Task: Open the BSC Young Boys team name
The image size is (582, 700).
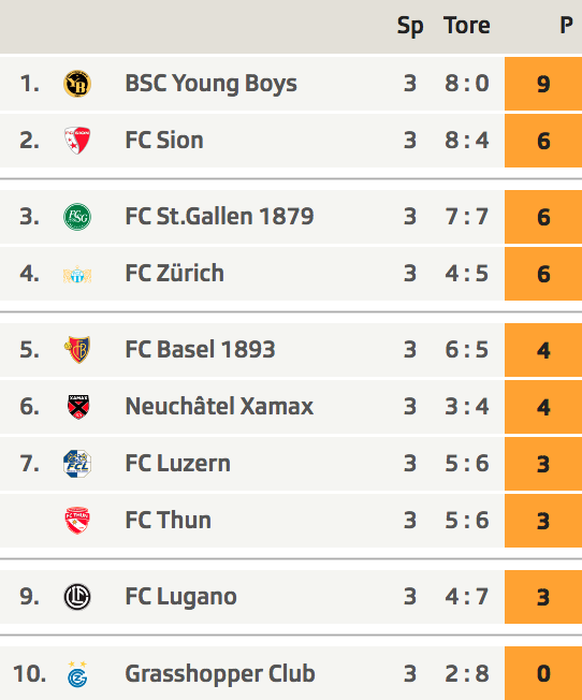Action: [x=211, y=83]
